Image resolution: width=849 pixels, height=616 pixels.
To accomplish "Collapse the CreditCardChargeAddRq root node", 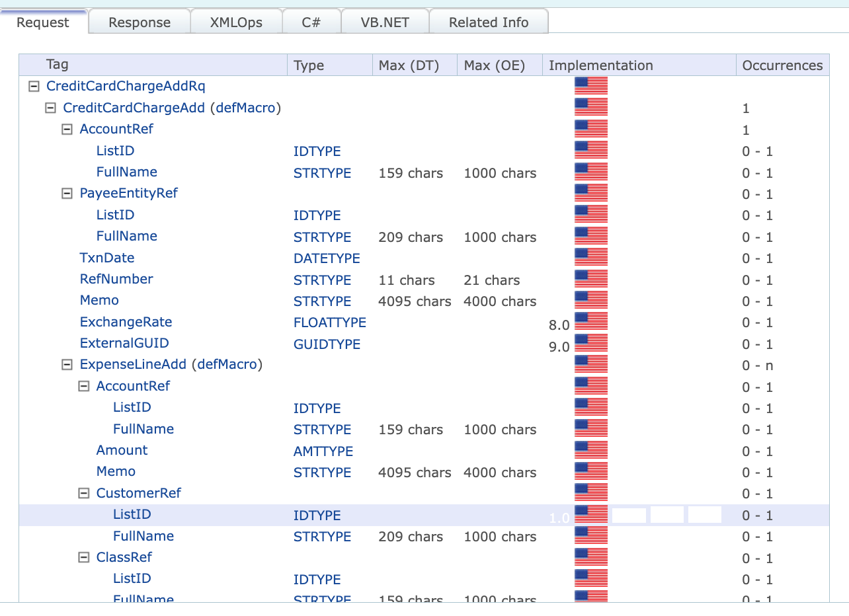I will pyautogui.click(x=34, y=87).
